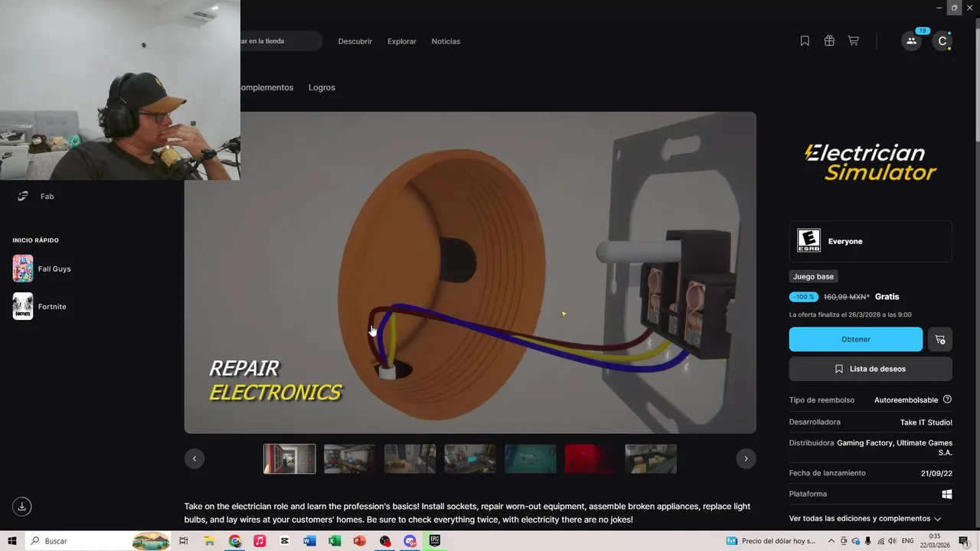Click the ENG language indicator
The width and height of the screenshot is (980, 551).
(907, 541)
